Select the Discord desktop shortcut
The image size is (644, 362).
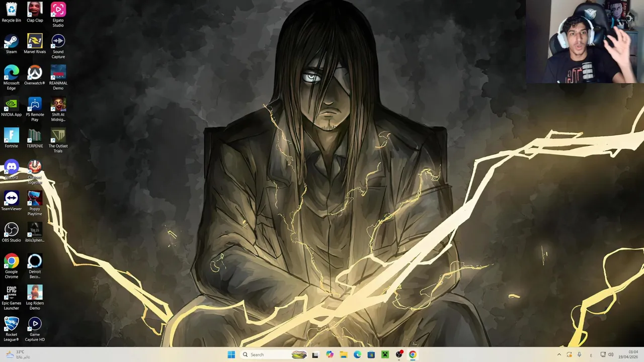pyautogui.click(x=11, y=170)
